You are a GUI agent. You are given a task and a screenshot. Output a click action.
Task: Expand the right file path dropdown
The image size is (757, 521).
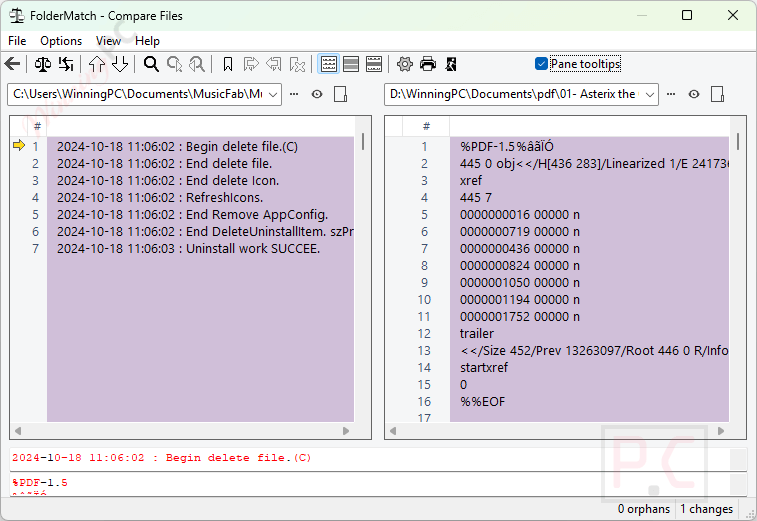click(x=650, y=95)
